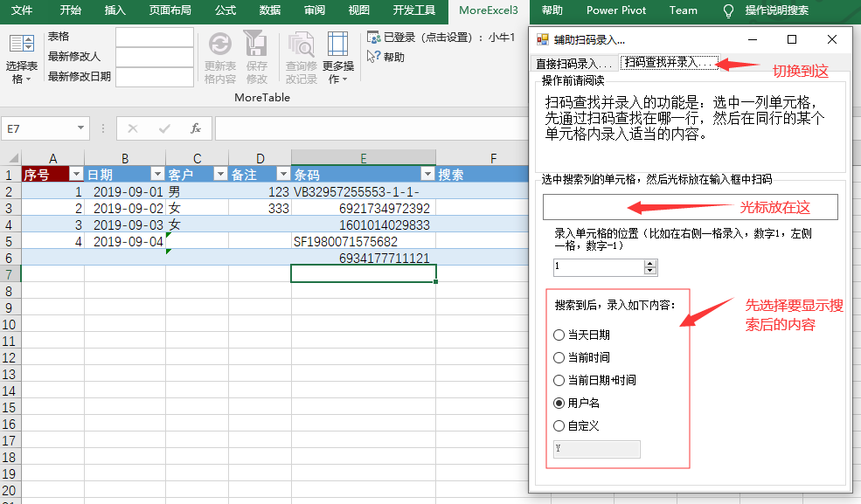
Task: Click the barcode scan input field
Action: point(690,207)
